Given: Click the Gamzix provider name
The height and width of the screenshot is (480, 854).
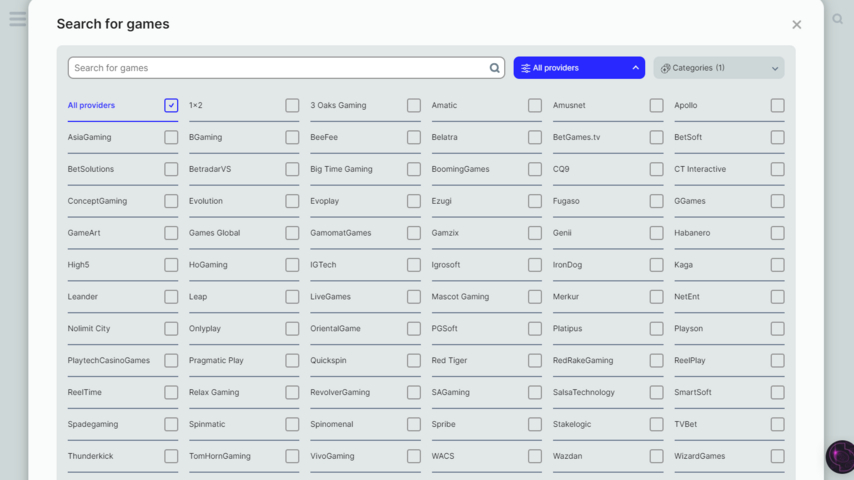Looking at the screenshot, I should [445, 233].
